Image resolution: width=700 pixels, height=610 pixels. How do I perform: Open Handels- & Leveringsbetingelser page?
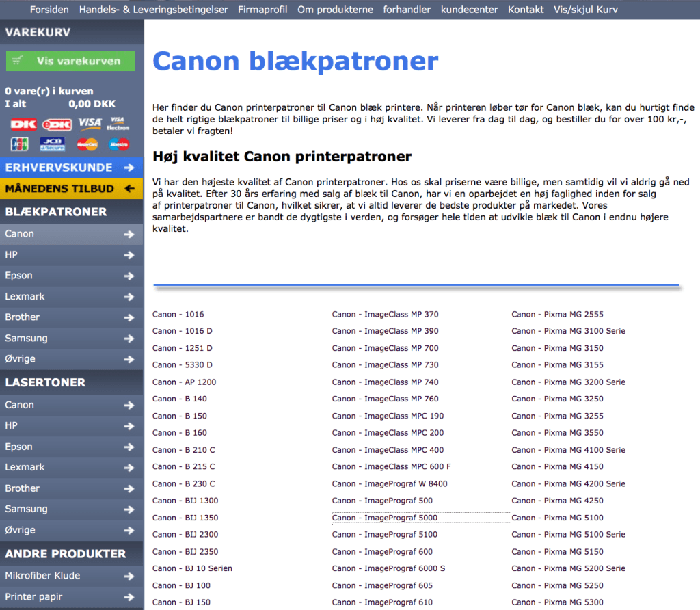tap(154, 10)
